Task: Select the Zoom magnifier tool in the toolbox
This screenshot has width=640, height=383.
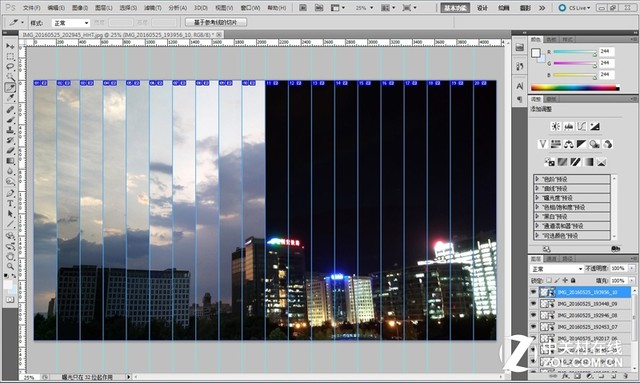Action: point(10,266)
